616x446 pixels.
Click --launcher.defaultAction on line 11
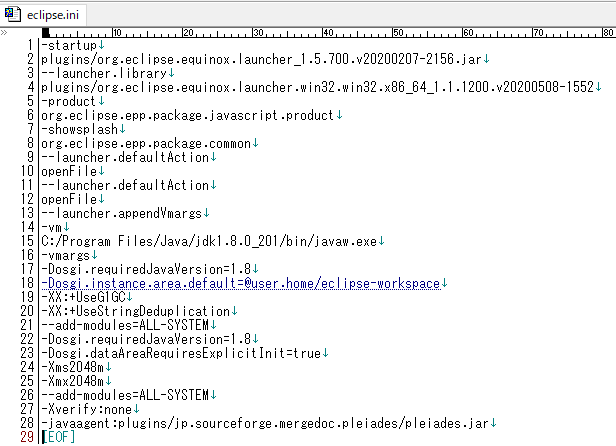pyautogui.click(x=125, y=185)
